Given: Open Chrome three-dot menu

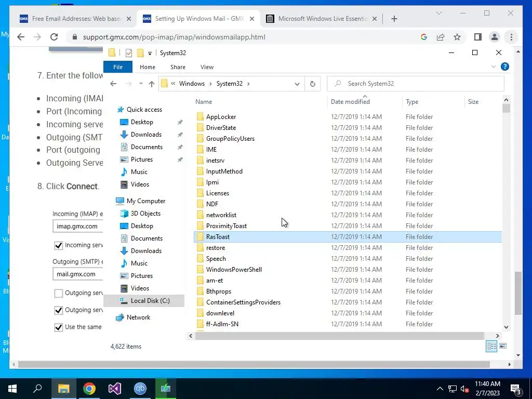Looking at the screenshot, I should coord(511,37).
